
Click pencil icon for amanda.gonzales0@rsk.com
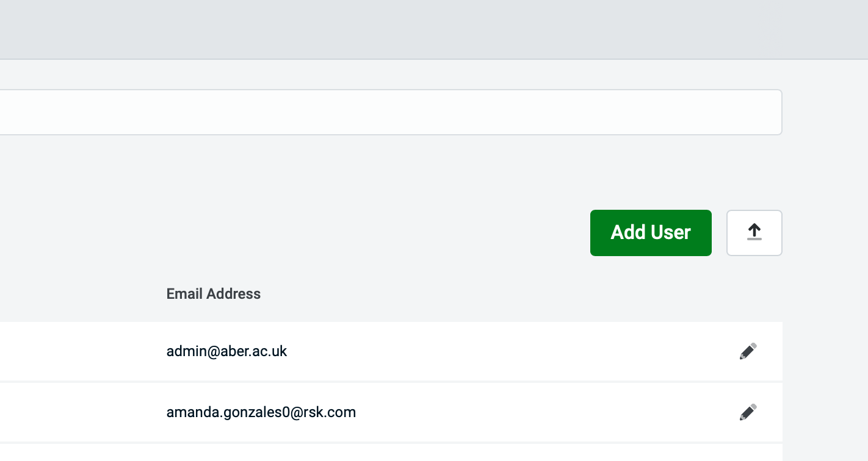coord(748,412)
